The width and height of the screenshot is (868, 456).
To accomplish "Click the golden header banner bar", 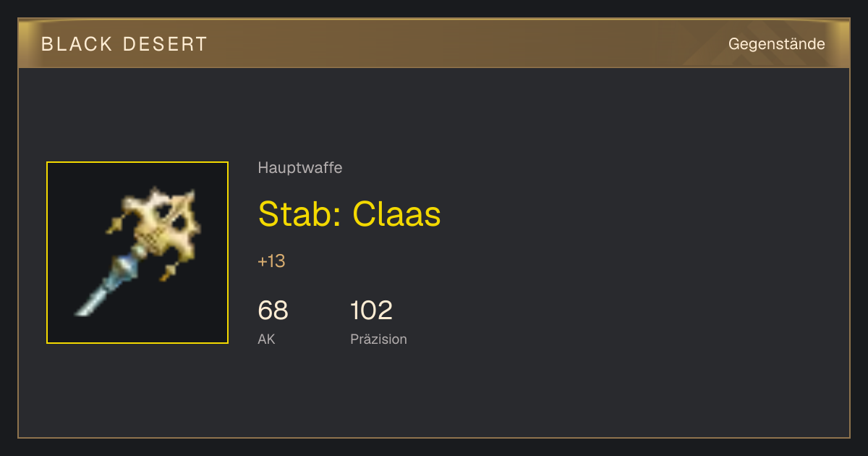I will 434,43.
